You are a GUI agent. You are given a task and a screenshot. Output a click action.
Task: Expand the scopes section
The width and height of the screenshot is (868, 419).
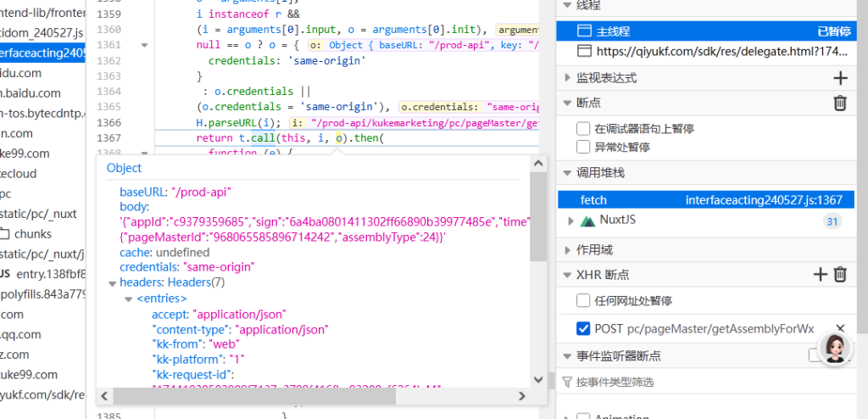pyautogui.click(x=568, y=250)
